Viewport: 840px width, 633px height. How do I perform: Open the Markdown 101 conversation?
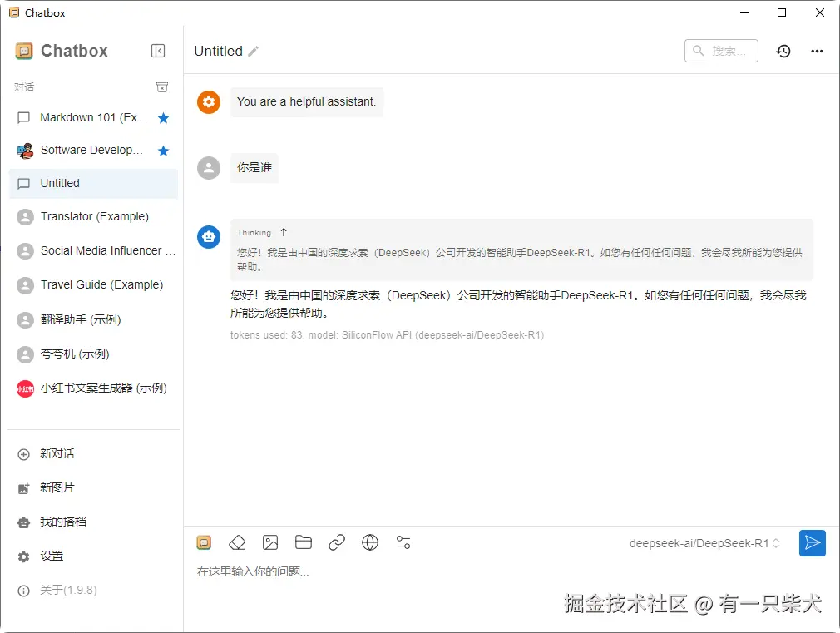(94, 118)
